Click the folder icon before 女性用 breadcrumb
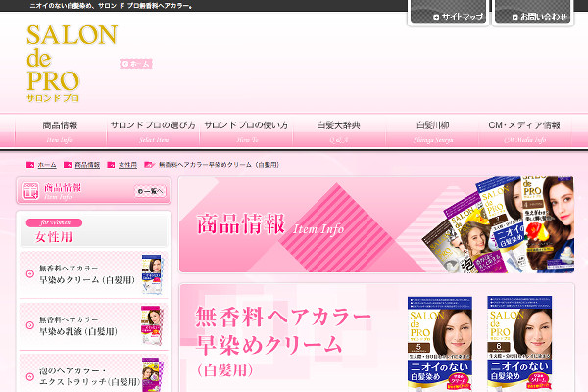Screen dimensions: 588x392 111,165
